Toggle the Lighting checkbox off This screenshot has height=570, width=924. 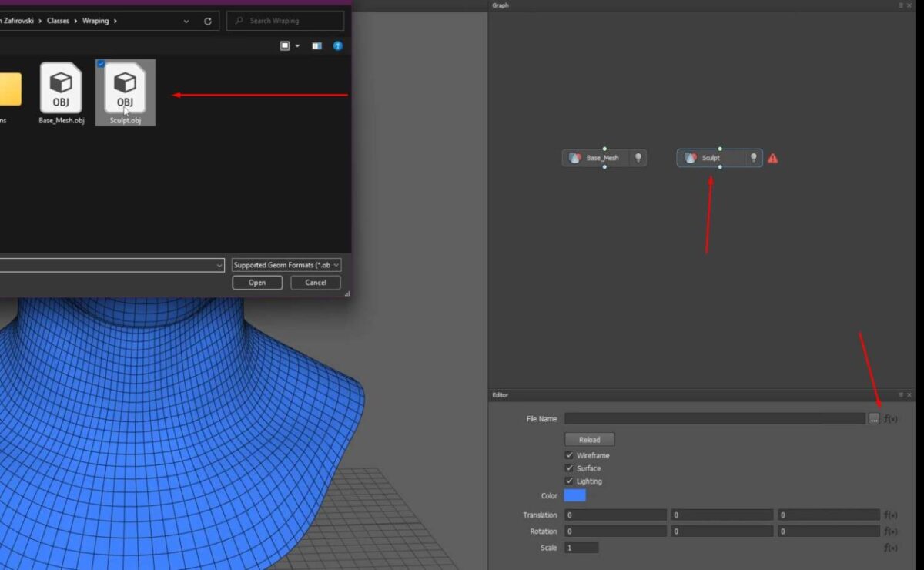569,481
